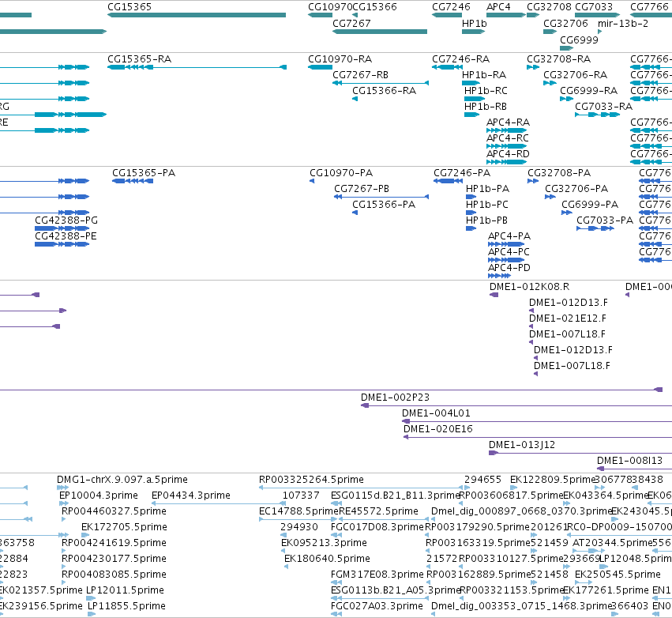Click the CG7267-RB transcript label
Screen dimensions: 672x618
pyautogui.click(x=360, y=75)
